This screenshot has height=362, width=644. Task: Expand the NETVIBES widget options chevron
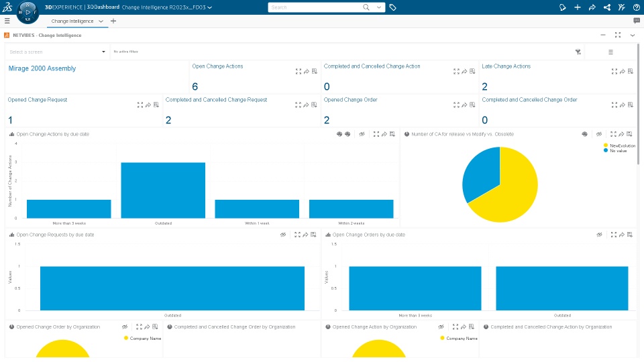[x=633, y=36]
